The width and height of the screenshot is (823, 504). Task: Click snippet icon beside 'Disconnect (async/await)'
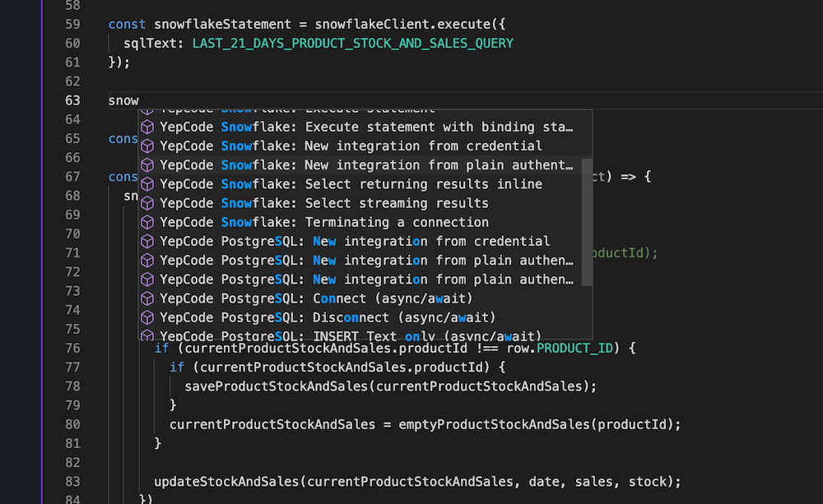(x=147, y=317)
